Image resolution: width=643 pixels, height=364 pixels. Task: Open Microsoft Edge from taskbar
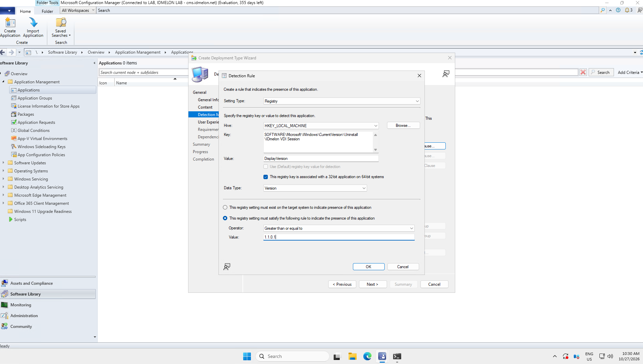click(367, 356)
